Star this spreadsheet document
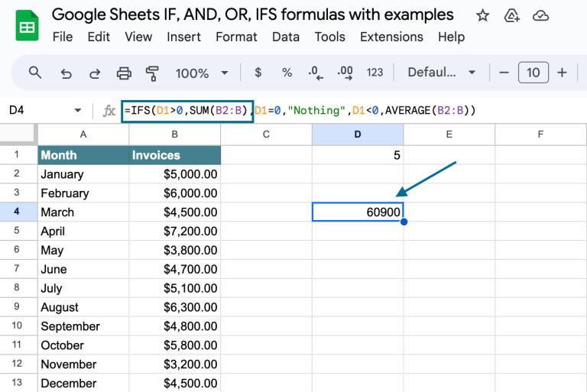The height and width of the screenshot is (392, 587). tap(482, 15)
